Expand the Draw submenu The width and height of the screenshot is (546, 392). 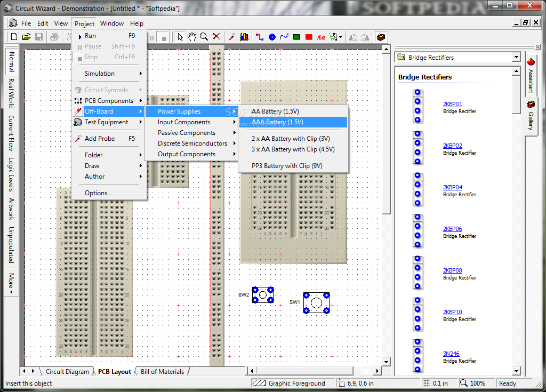pos(109,166)
